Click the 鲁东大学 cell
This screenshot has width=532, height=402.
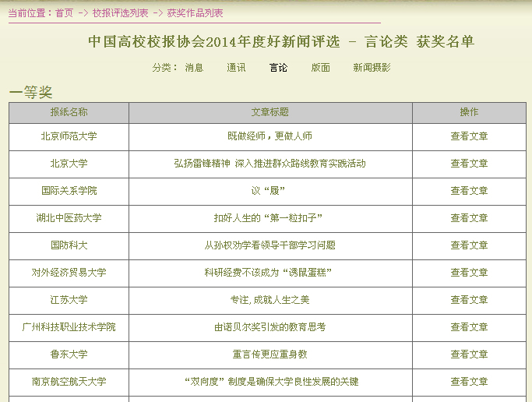click(x=69, y=354)
